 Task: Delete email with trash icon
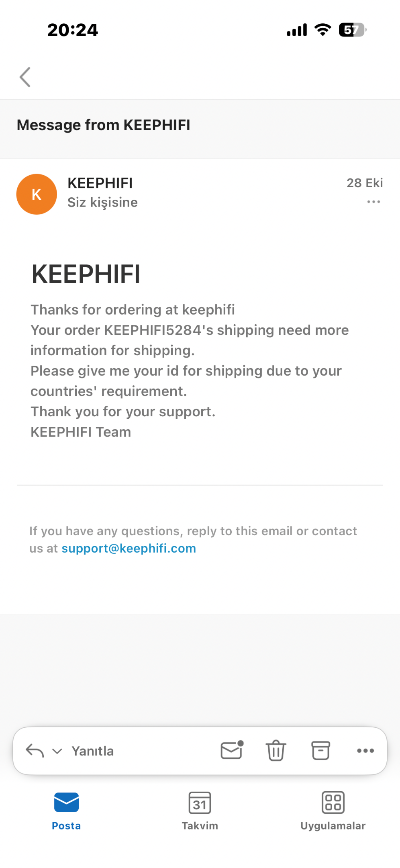click(276, 750)
